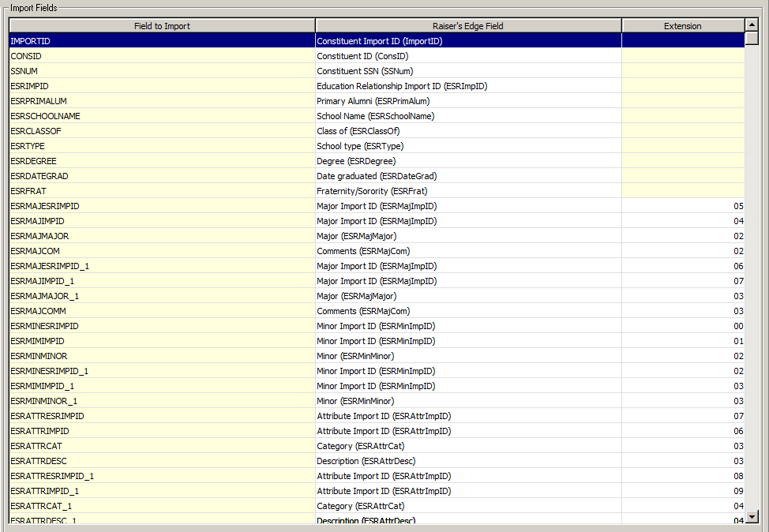This screenshot has width=769, height=532.
Task: Click Category (ESRAttrCat) in the ESRATTRCAT_1 row
Action: click(468, 506)
